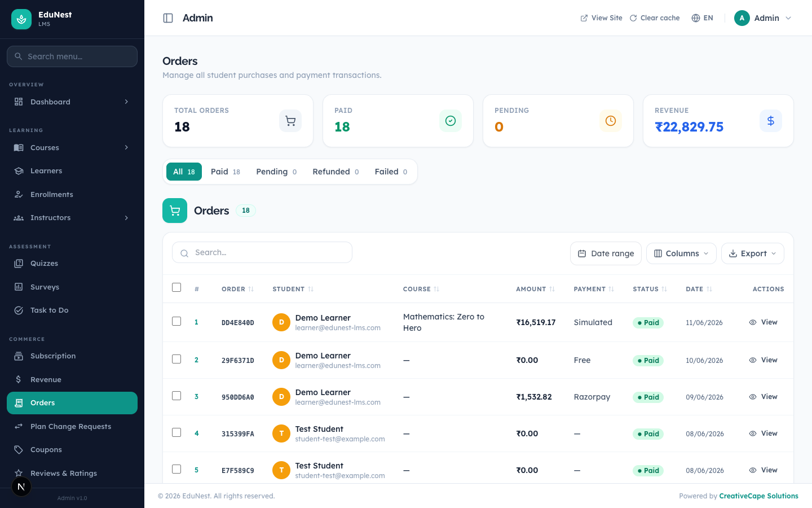Click the green Orders section cart icon
This screenshot has height=508, width=812.
pos(175,211)
